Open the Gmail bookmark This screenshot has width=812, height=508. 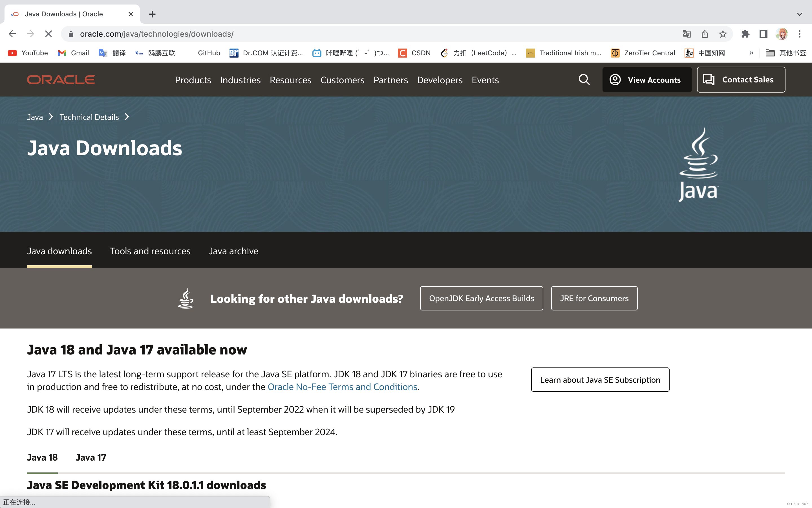click(73, 53)
